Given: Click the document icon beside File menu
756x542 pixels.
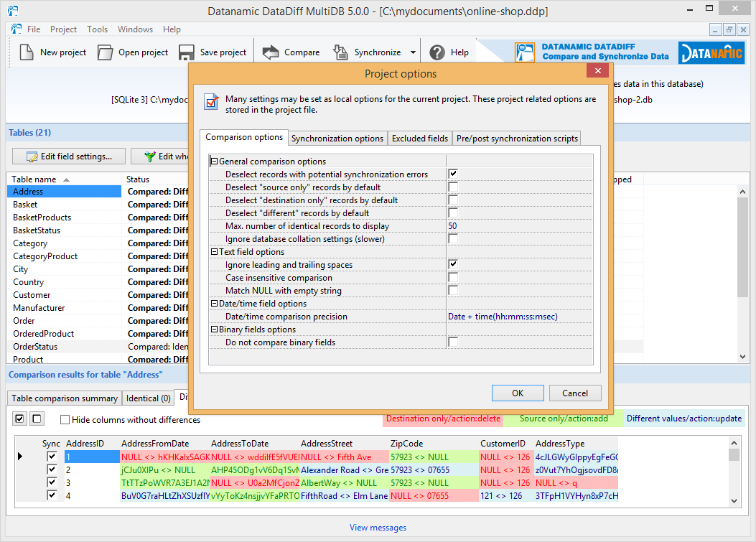Looking at the screenshot, I should point(17,29).
